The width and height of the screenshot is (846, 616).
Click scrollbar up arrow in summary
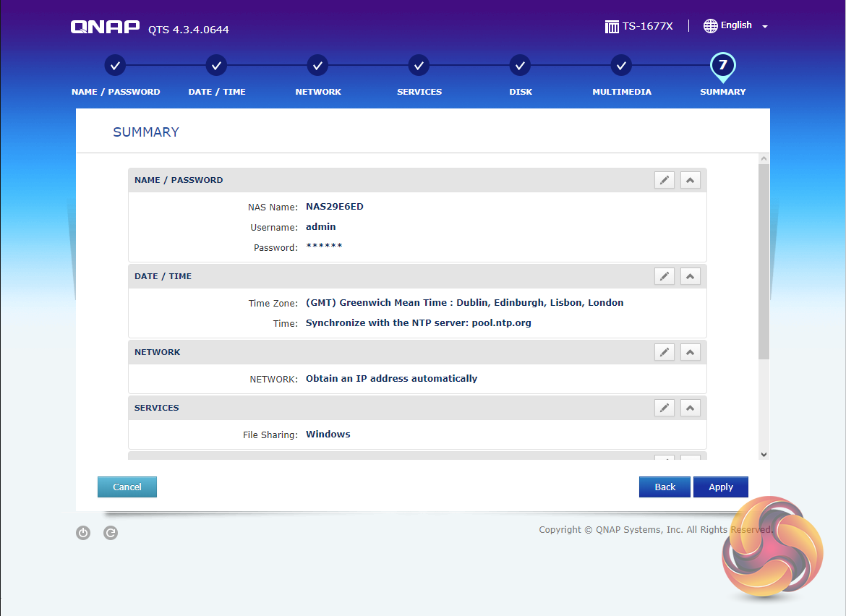pyautogui.click(x=764, y=158)
